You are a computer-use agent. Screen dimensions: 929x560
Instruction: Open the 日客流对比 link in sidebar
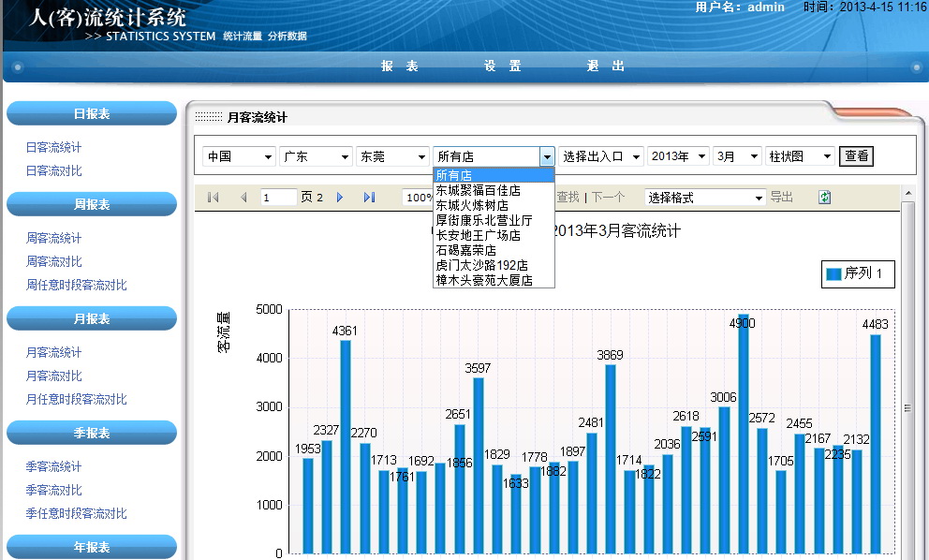53,170
